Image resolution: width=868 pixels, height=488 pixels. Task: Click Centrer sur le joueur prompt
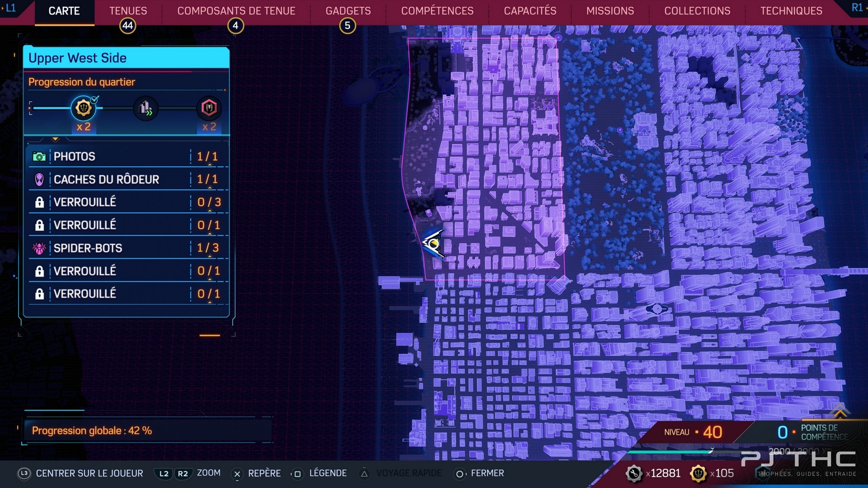(90, 473)
